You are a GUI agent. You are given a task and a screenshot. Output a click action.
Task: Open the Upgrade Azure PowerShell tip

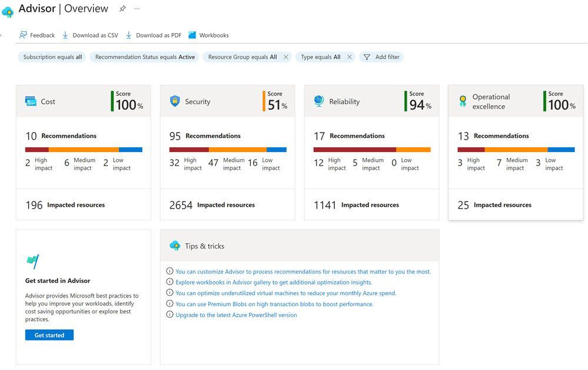(236, 315)
